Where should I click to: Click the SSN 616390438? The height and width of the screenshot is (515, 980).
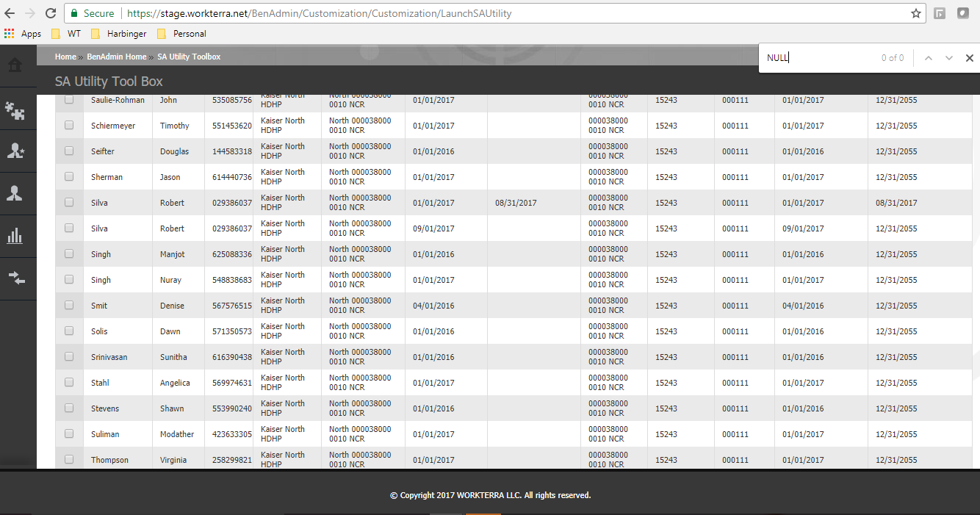232,357
